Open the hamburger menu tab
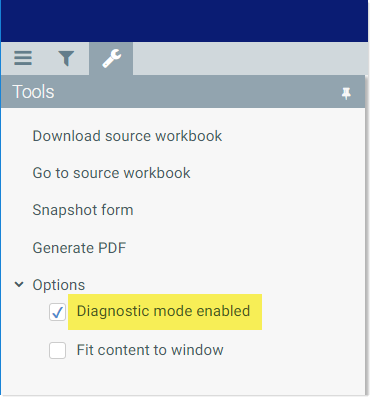The height and width of the screenshot is (399, 372). 23,58
